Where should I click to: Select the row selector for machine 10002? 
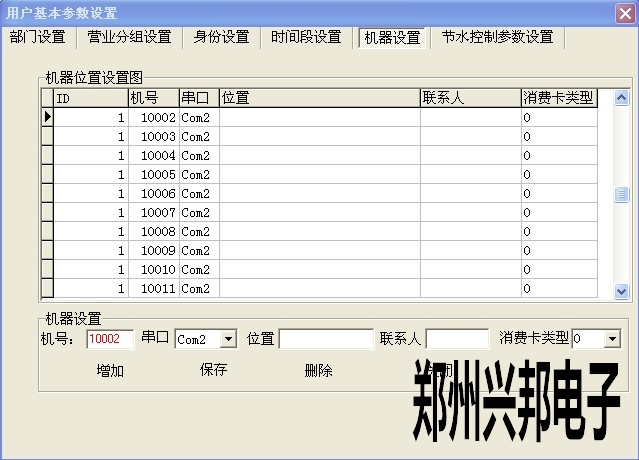[48, 117]
